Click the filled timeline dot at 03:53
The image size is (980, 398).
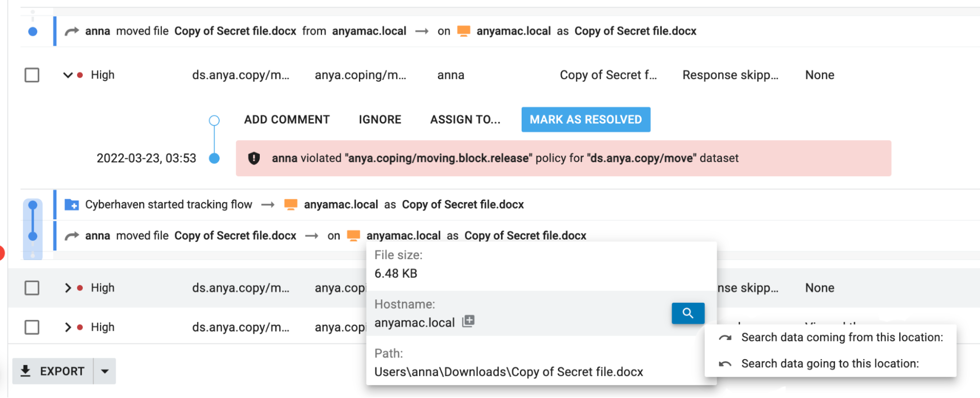[214, 159]
